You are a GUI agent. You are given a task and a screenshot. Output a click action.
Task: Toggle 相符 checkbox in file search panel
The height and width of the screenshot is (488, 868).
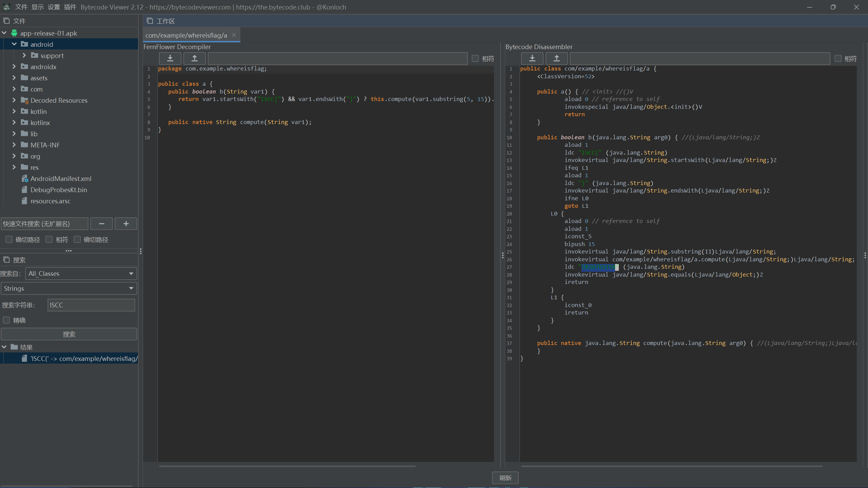(49, 240)
